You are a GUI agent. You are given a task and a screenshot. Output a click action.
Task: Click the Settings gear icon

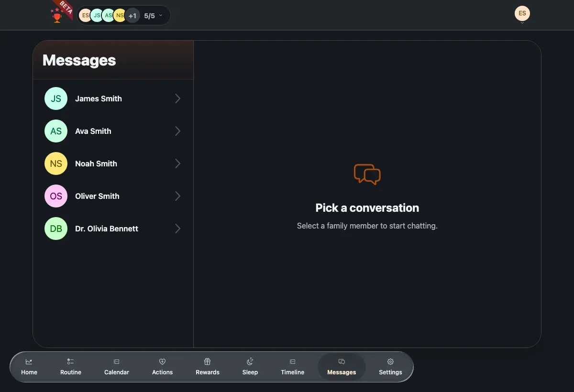tap(390, 361)
